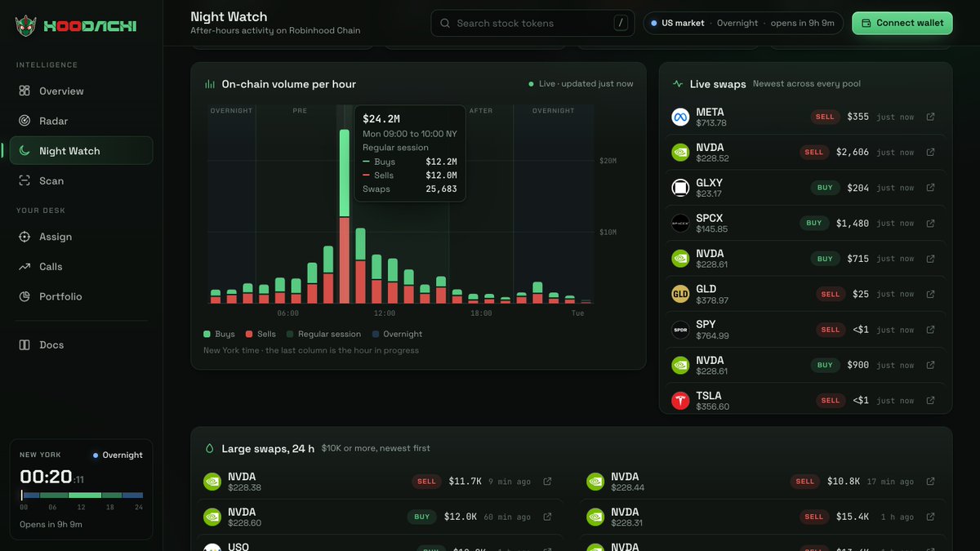
Task: Click the Overnight legend entry
Action: coord(397,334)
